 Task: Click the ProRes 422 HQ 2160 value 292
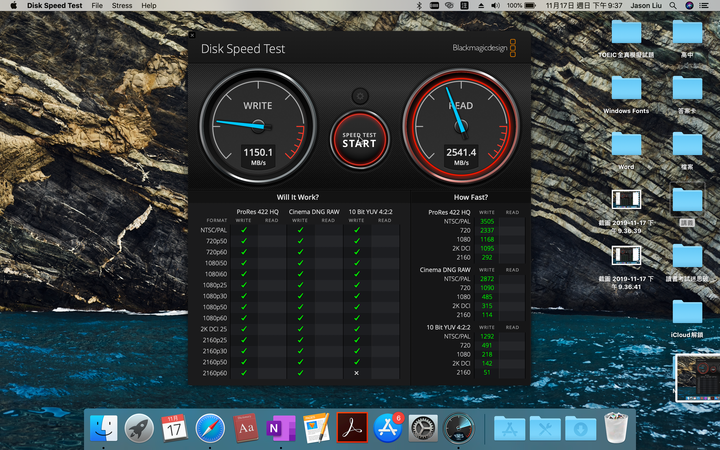[487, 257]
